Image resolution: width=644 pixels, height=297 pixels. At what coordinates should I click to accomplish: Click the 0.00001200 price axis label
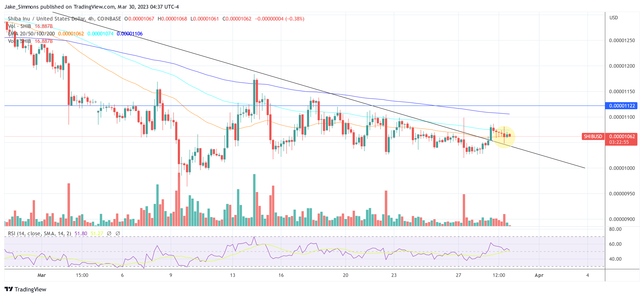(622, 66)
